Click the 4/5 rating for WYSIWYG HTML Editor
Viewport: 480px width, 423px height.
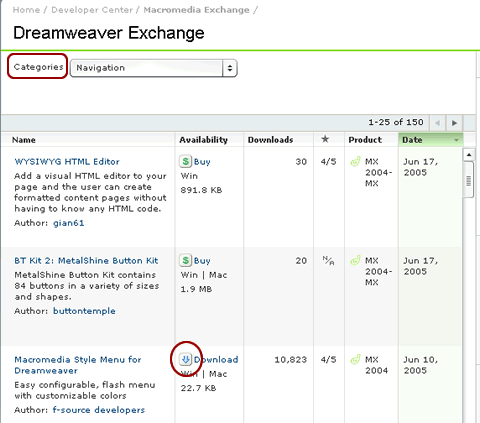click(x=328, y=162)
